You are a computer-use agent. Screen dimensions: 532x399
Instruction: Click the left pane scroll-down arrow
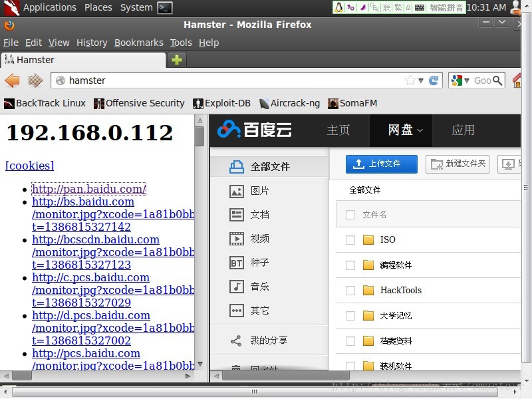pos(200,364)
